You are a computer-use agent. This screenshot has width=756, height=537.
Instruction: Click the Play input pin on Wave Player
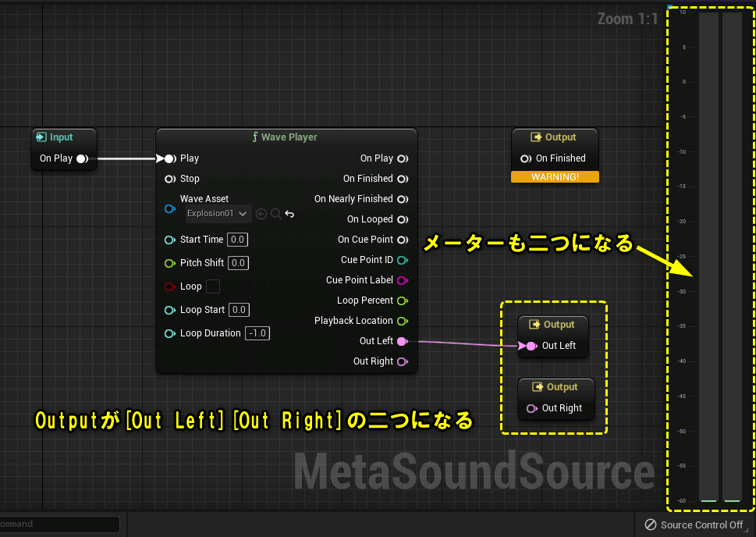click(169, 158)
